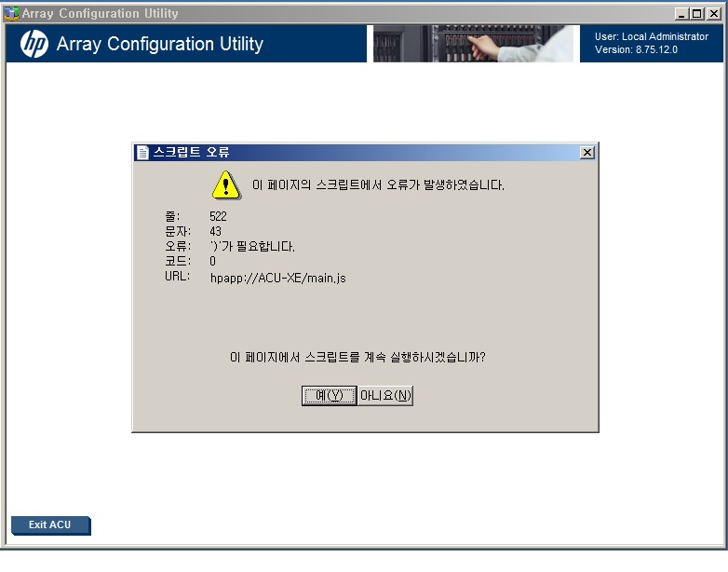Click the 스크립트 오류 dialog title text
Screen dimensions: 728x572
point(191,152)
